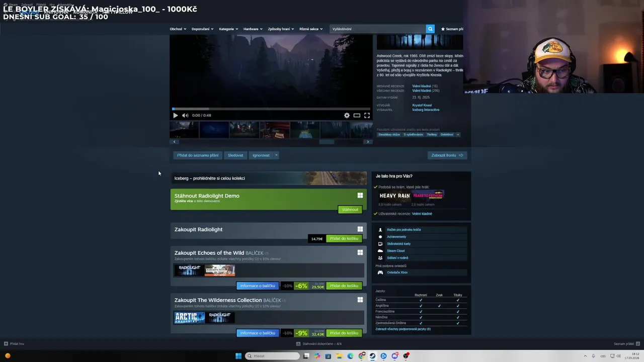
Task: Expand more user tags with the plus button
Action: tap(458, 134)
